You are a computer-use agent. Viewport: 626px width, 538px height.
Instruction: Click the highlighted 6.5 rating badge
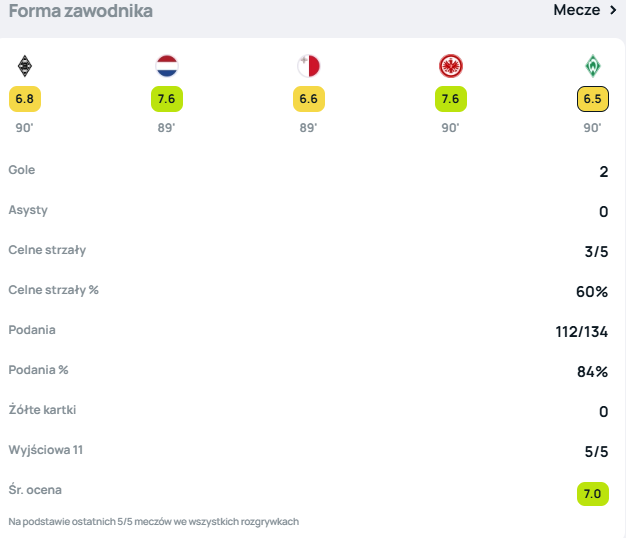tap(592, 100)
